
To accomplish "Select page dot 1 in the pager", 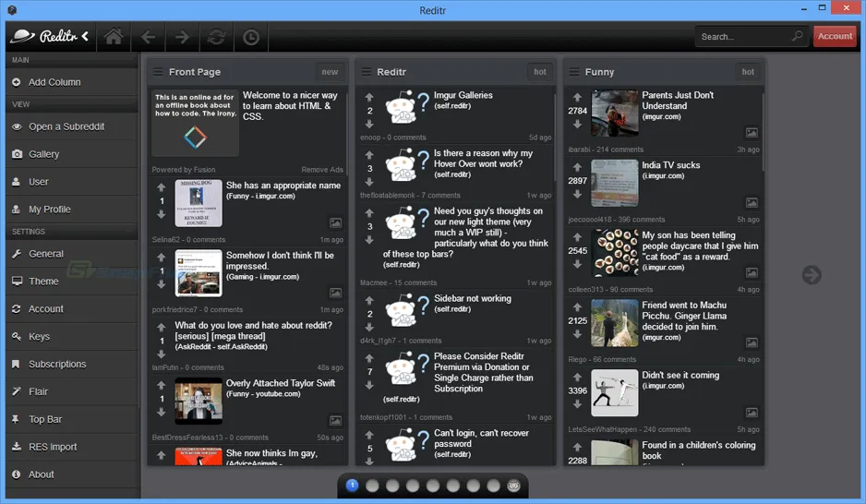I will (353, 486).
